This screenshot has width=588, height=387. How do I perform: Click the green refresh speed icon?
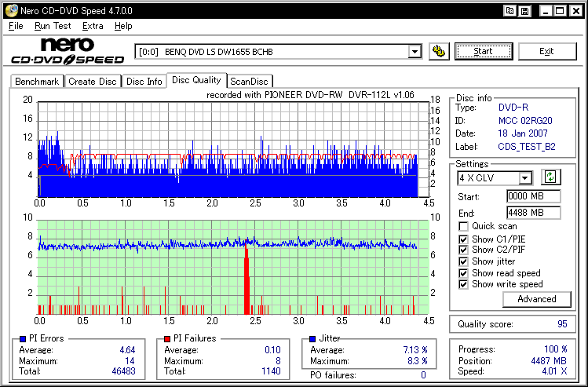pos(550,178)
